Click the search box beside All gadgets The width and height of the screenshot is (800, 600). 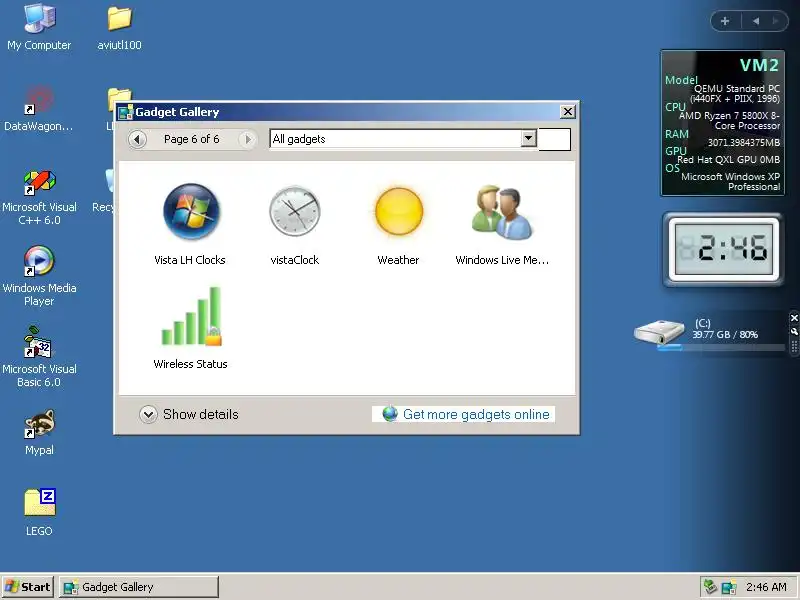click(555, 139)
